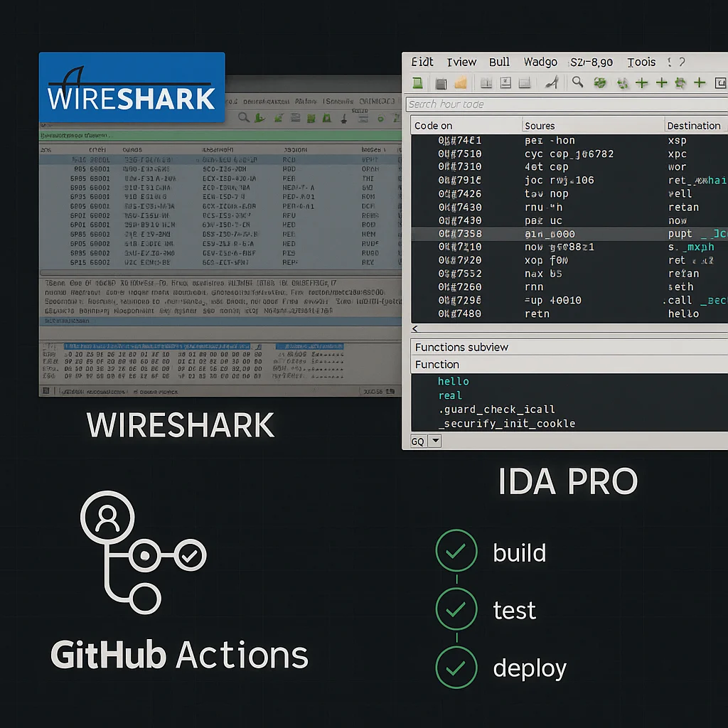This screenshot has width=728, height=728.
Task: Click the green check circle beside build
Action: (456, 551)
